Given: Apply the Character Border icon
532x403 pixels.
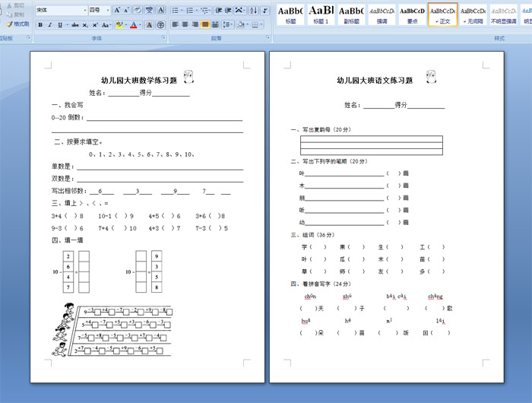Looking at the screenshot, I should 161,10.
